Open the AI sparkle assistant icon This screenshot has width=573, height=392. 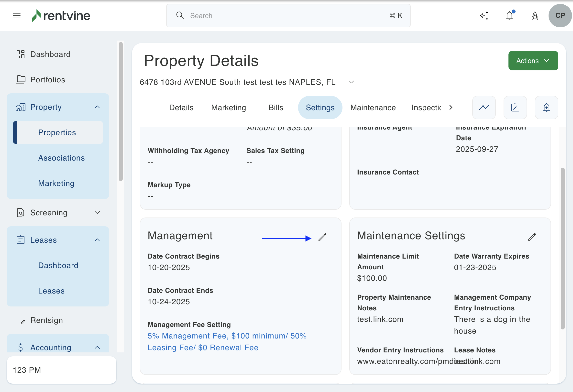(484, 16)
